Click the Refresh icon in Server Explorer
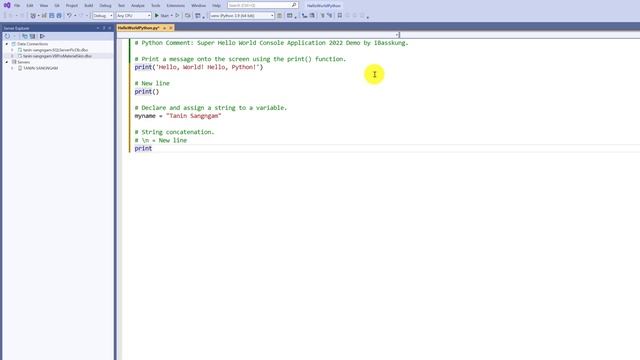The width and height of the screenshot is (640, 360). pyautogui.click(x=7, y=36)
